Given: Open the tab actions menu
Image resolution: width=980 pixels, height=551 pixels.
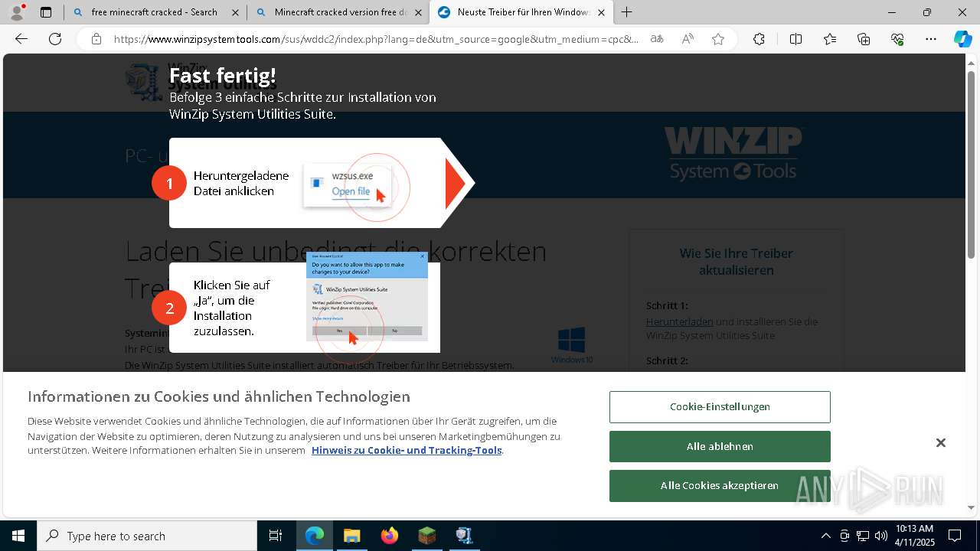Looking at the screenshot, I should [46, 12].
